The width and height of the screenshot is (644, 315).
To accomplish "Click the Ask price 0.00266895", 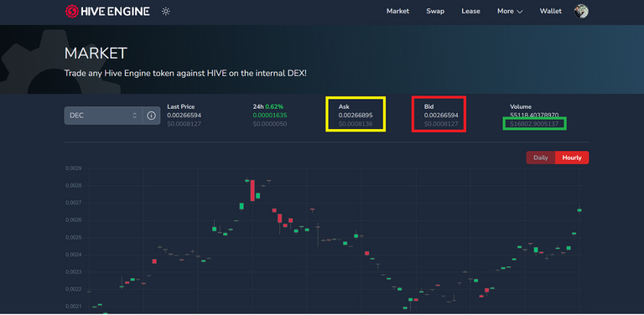I will pyautogui.click(x=356, y=116).
